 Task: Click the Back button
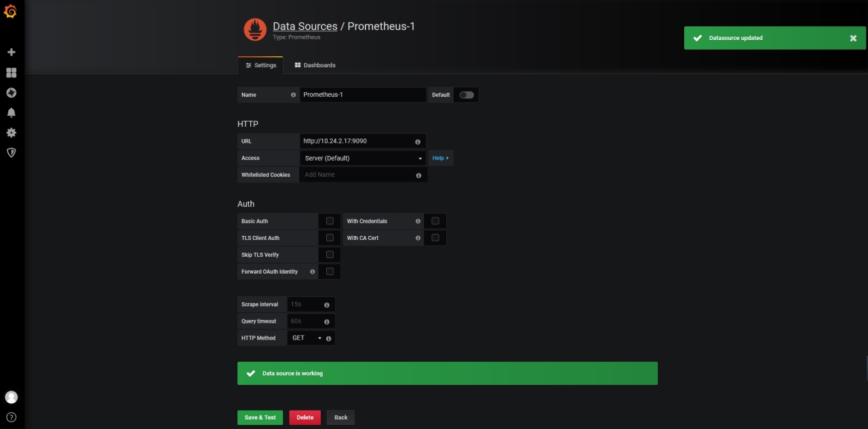pos(341,417)
